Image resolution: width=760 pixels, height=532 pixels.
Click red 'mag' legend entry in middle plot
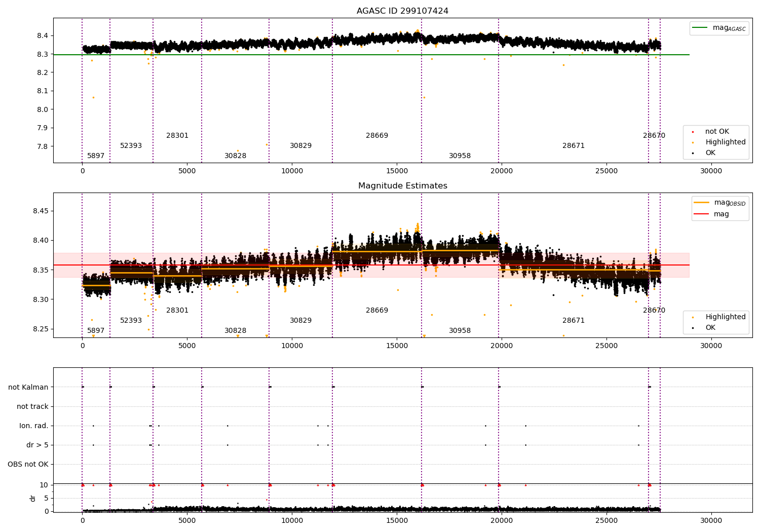711,214
